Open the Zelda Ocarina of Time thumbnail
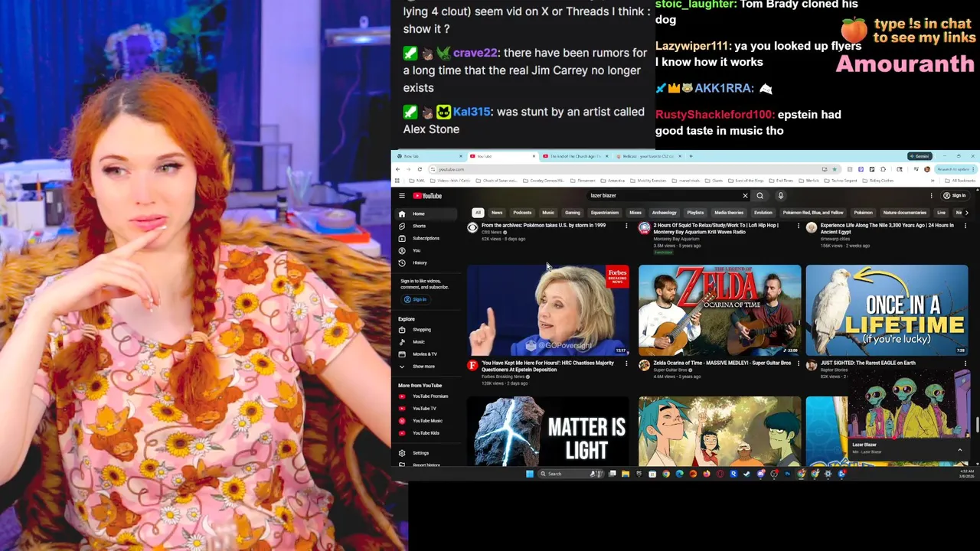980x551 pixels. [x=720, y=310]
